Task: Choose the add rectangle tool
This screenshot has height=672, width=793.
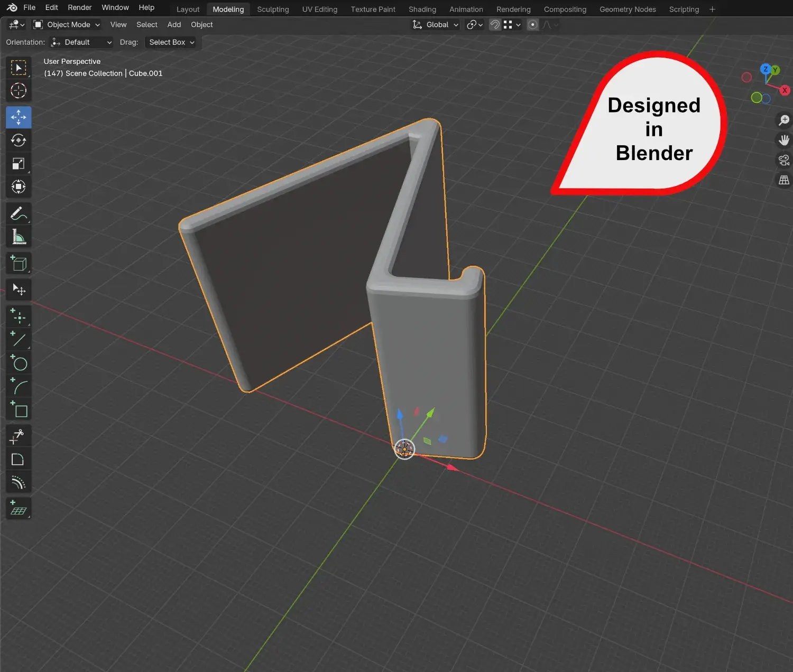Action: pyautogui.click(x=19, y=409)
